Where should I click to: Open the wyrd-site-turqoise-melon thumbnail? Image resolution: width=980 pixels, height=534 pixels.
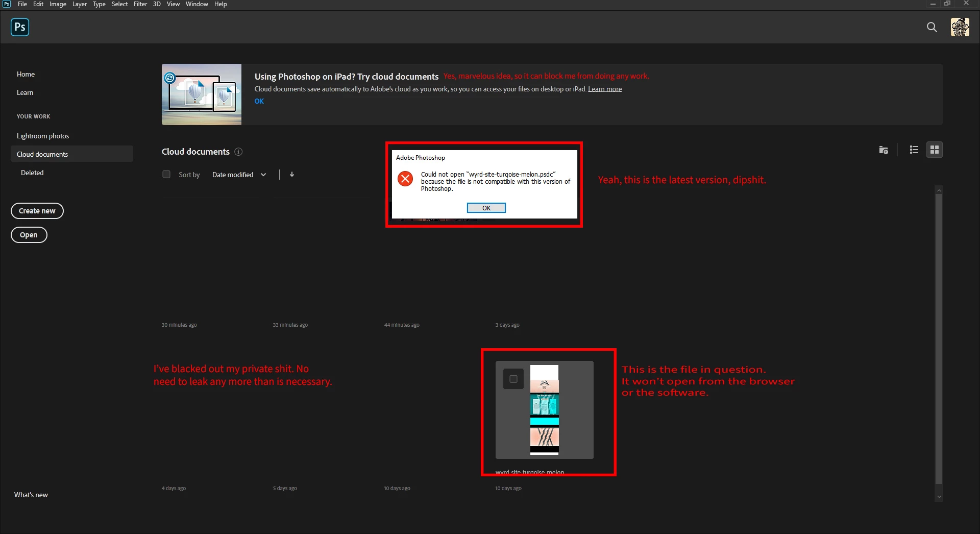click(545, 410)
